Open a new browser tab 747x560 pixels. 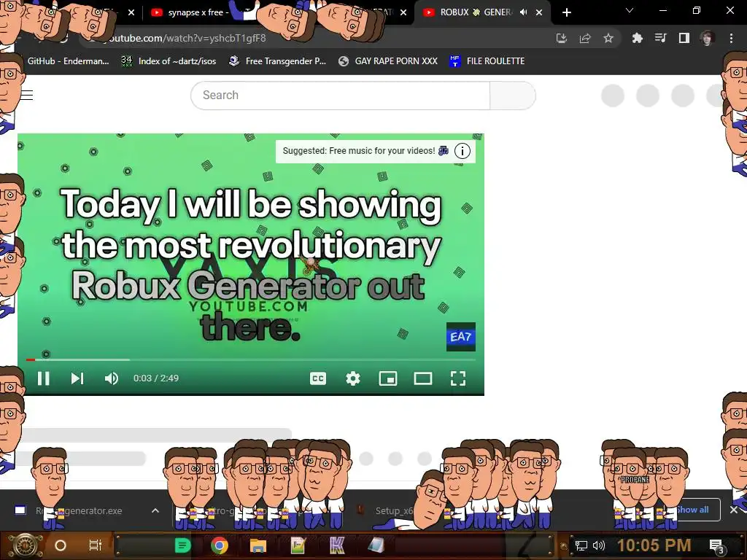tap(566, 12)
